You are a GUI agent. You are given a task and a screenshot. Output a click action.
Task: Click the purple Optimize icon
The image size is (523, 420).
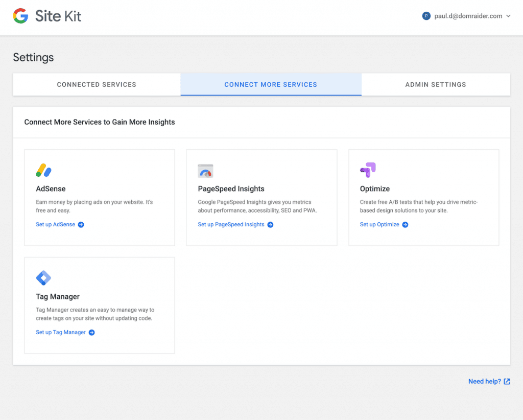click(368, 170)
